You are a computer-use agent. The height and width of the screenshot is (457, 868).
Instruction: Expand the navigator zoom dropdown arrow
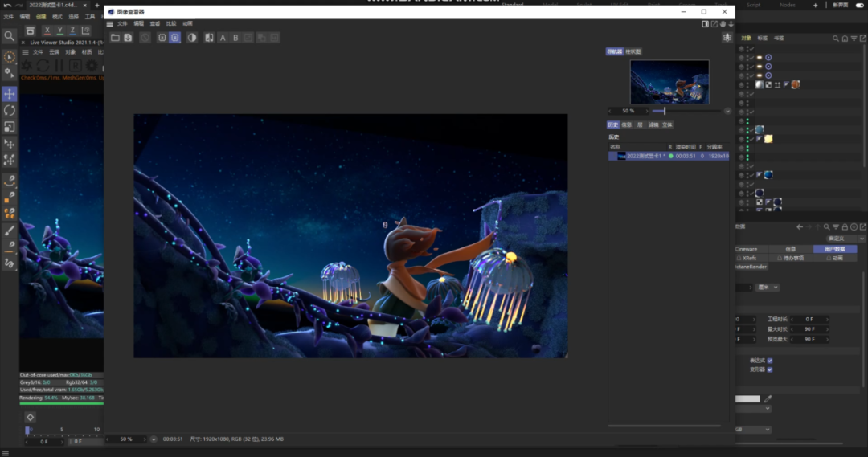pyautogui.click(x=727, y=111)
